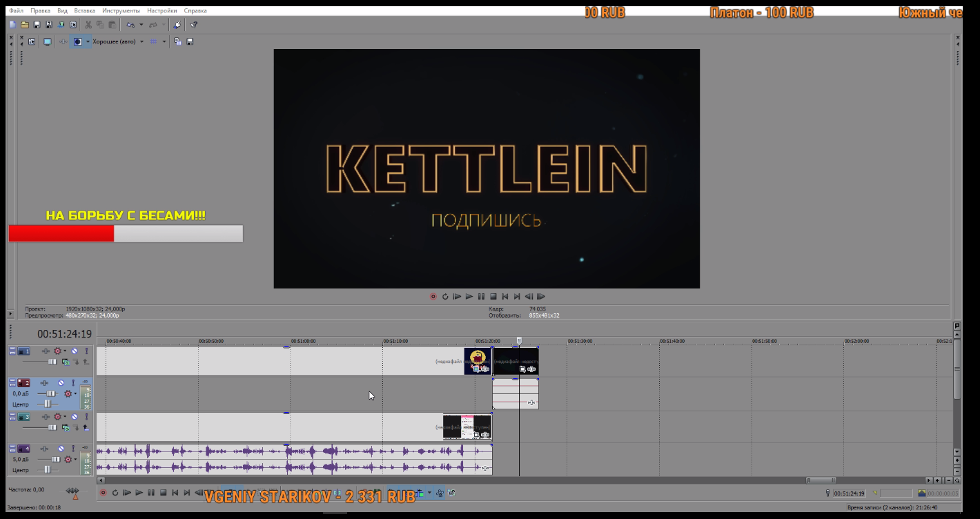Select the video clip thumbnail on track 3
Screen dimensions: 980x519
coord(467,427)
